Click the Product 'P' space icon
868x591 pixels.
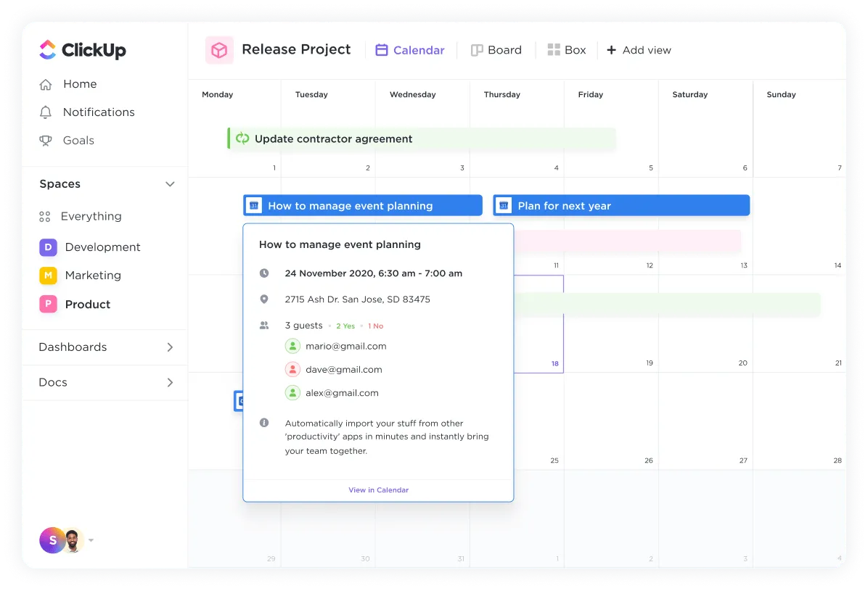tap(48, 304)
